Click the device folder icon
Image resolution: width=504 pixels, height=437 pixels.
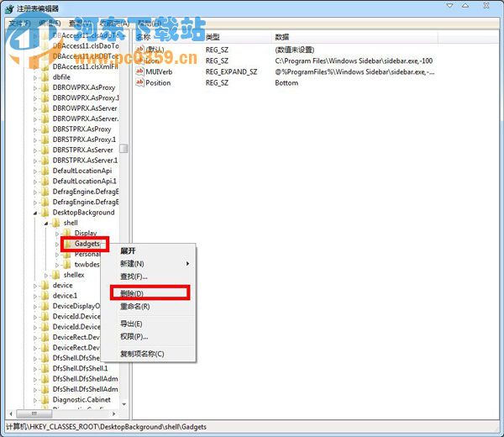45,285
